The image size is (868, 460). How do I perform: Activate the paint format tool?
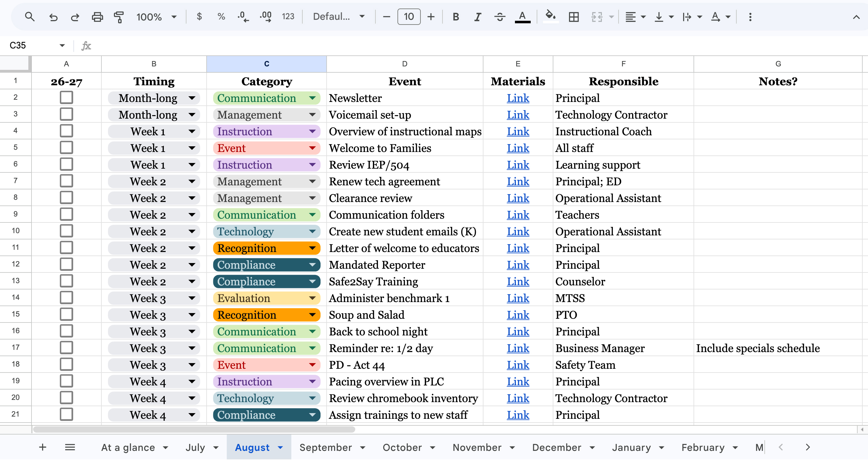coord(119,16)
